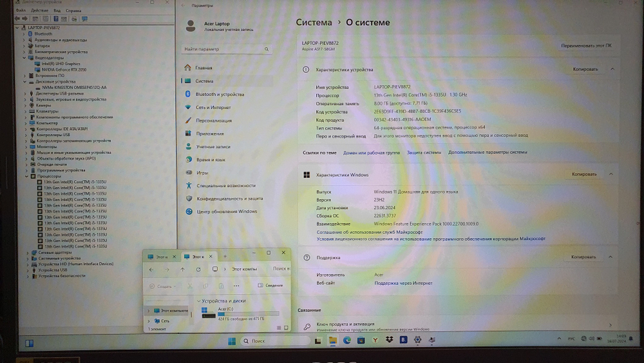Launch Microsoft Edge from the taskbar

pos(346,340)
